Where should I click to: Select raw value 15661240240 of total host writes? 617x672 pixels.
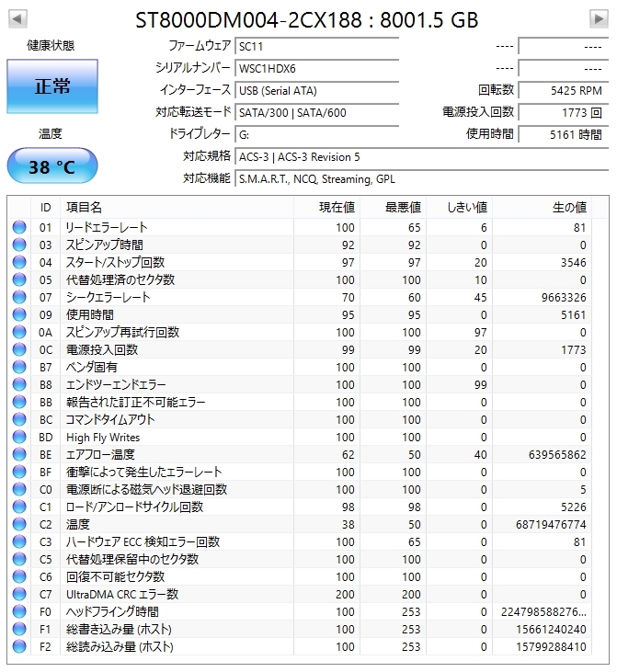(x=551, y=630)
